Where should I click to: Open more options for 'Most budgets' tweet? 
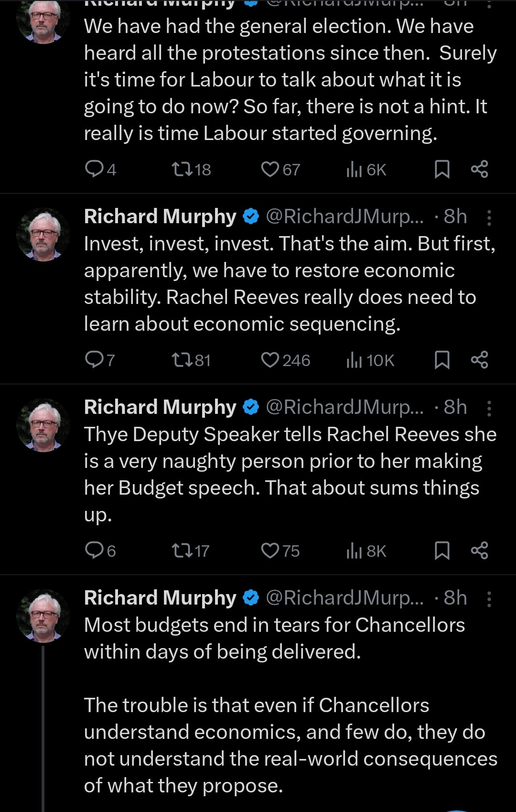coord(489,599)
